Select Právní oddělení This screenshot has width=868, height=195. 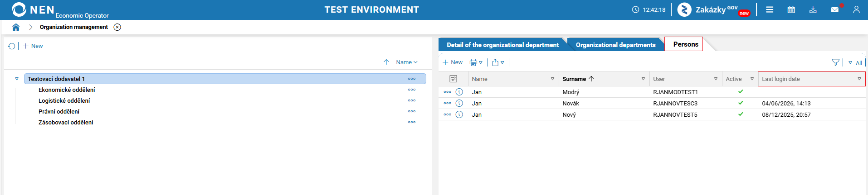[x=59, y=111]
